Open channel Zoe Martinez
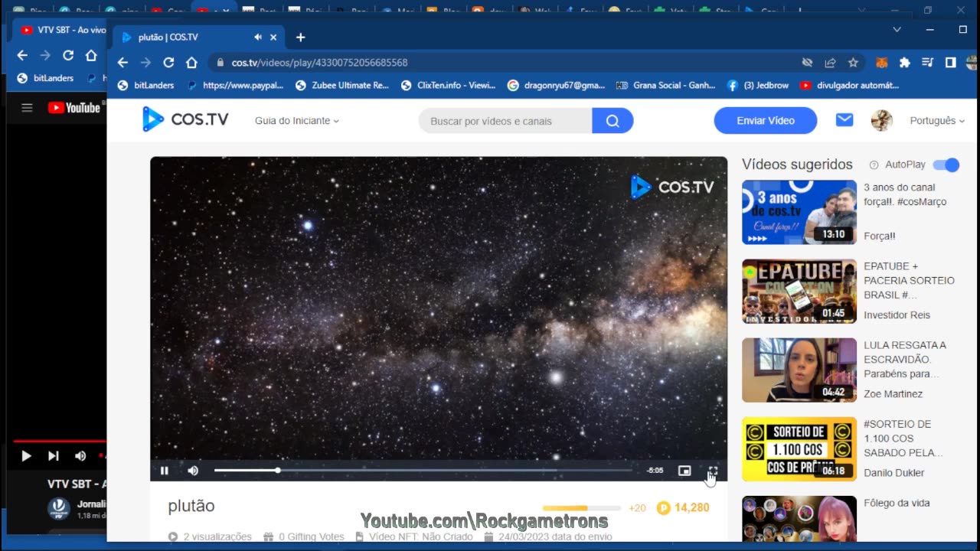This screenshot has width=980, height=551. (893, 394)
